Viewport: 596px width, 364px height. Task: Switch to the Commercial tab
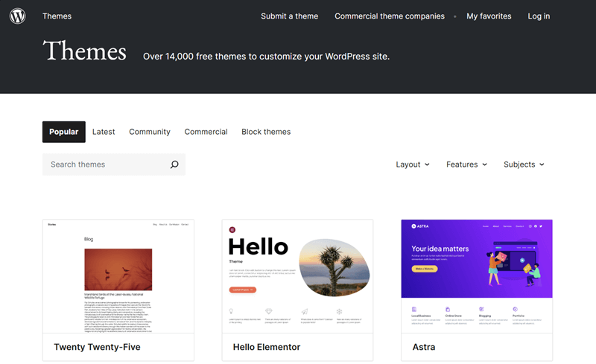(x=206, y=132)
